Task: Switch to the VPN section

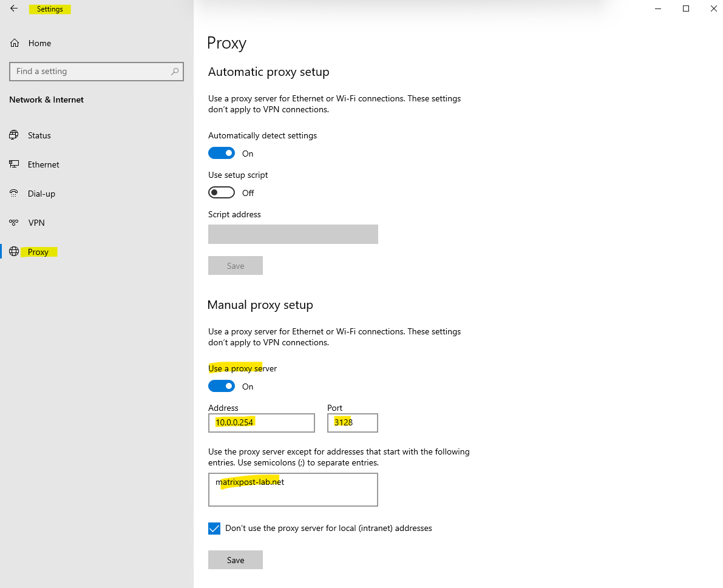Action: (97, 223)
